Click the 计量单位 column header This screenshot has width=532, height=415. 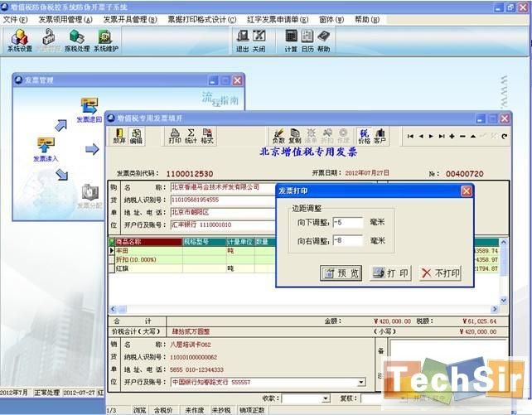point(240,242)
